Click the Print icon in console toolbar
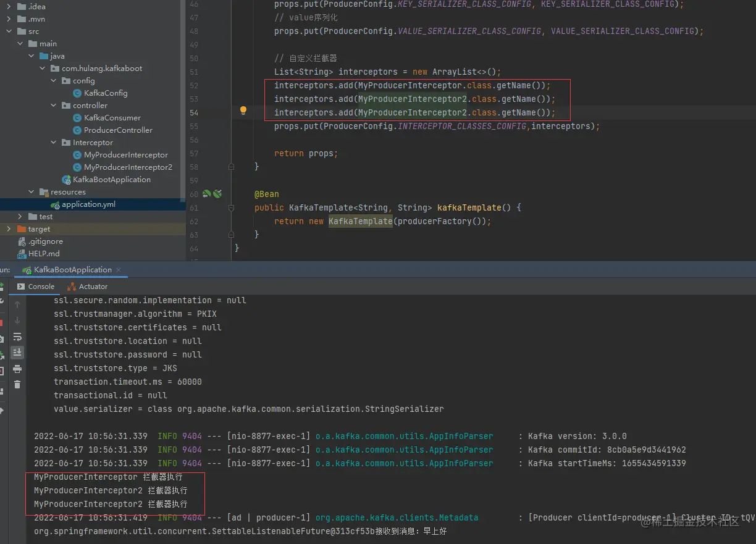This screenshot has height=544, width=756. point(17,369)
